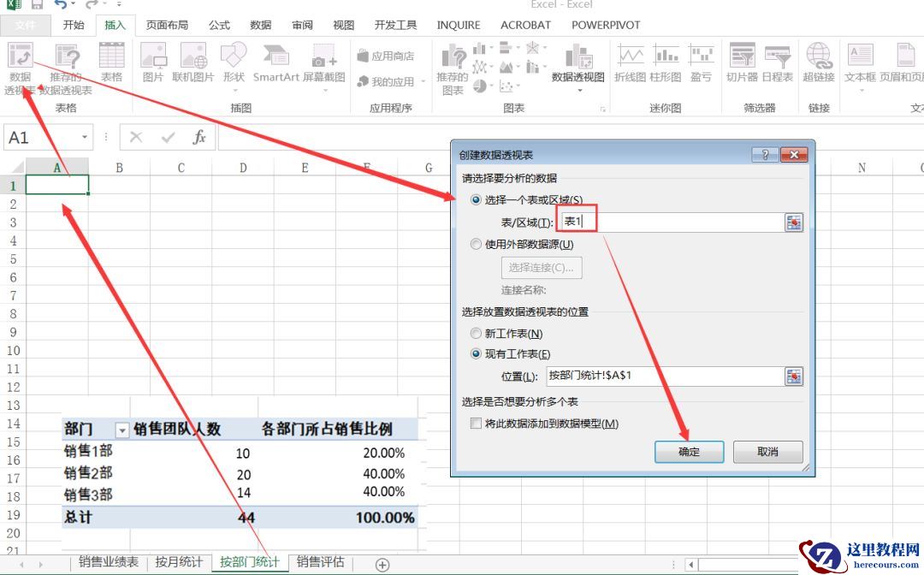
Task: Click the Location (位置) input field
Action: [x=665, y=376]
